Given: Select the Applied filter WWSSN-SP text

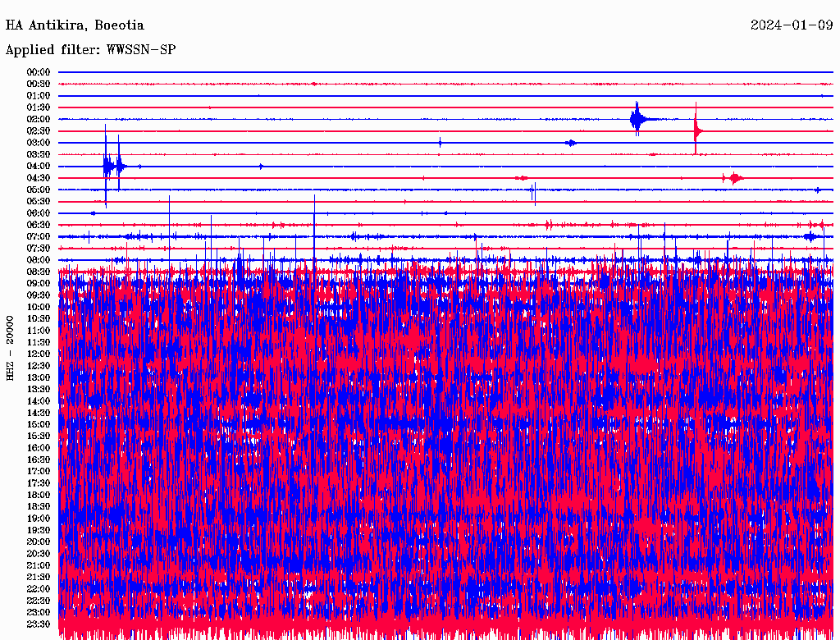Looking at the screenshot, I should (x=90, y=50).
